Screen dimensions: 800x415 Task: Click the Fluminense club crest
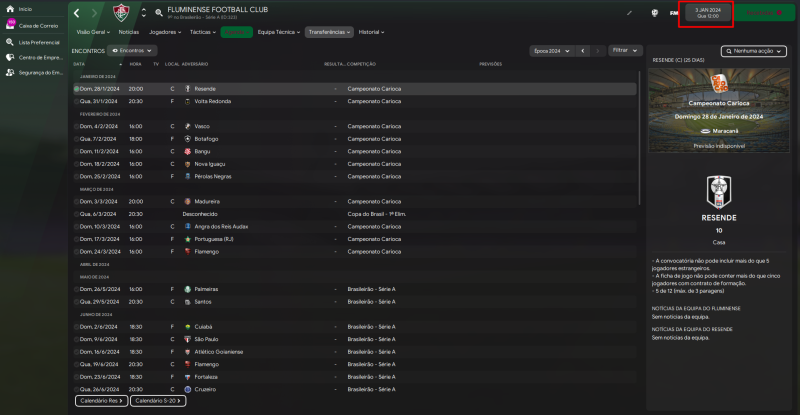121,13
